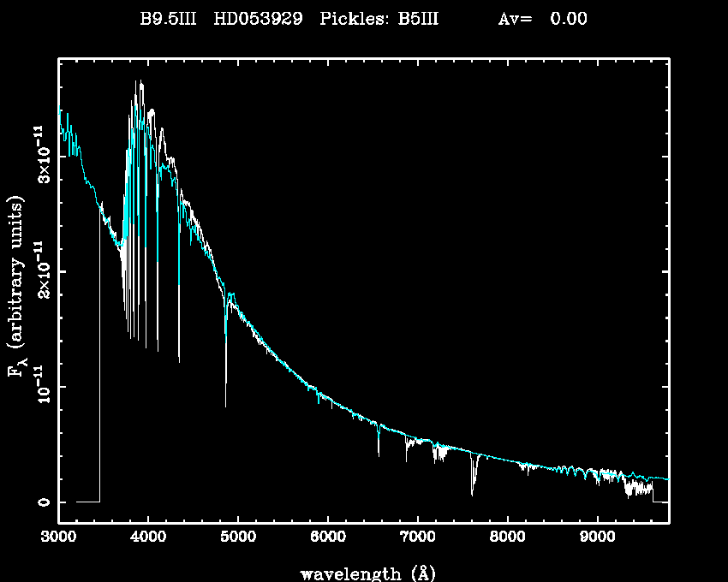The height and width of the screenshot is (582, 728).
Task: Click the Av= 0.00 extinction value
Action: (542, 19)
